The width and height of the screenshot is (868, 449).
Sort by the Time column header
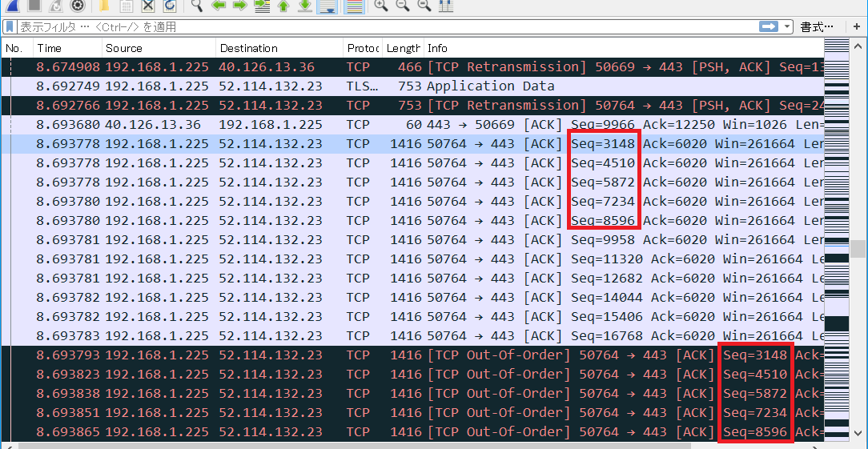67,48
